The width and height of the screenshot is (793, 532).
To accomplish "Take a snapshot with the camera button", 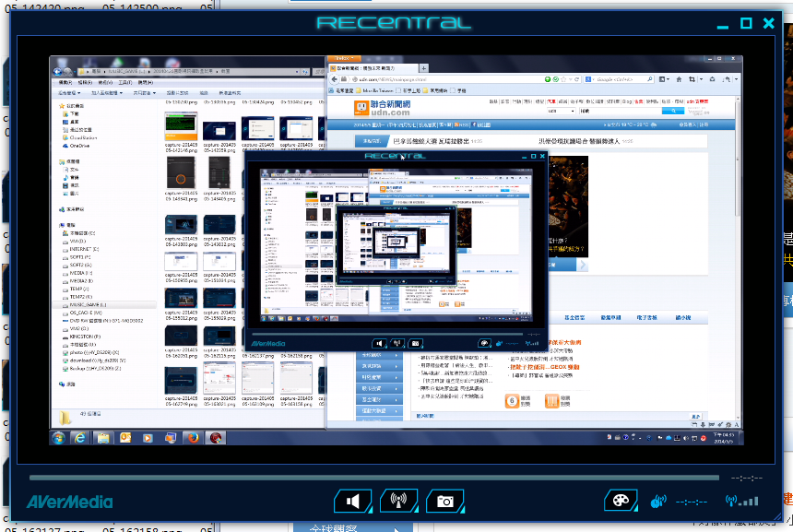I will coord(445,502).
